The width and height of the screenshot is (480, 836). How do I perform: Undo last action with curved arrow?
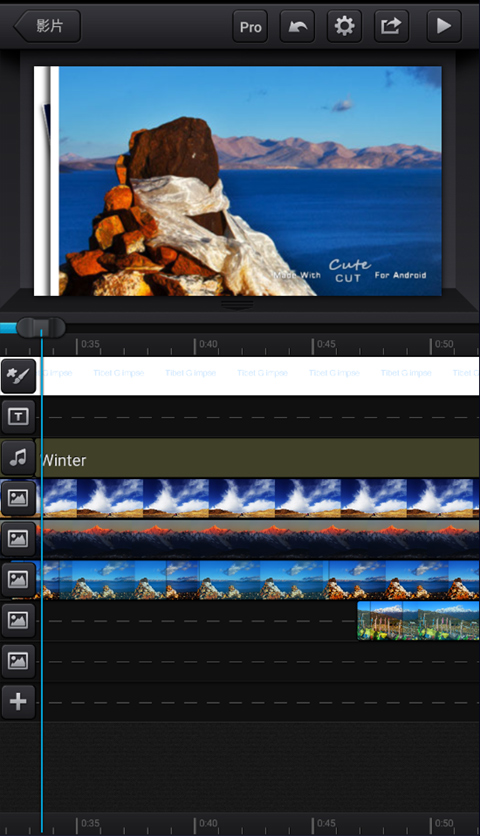[x=298, y=26]
